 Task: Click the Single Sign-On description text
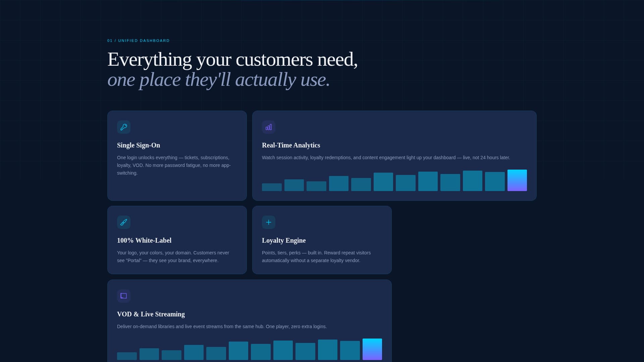tap(174, 165)
